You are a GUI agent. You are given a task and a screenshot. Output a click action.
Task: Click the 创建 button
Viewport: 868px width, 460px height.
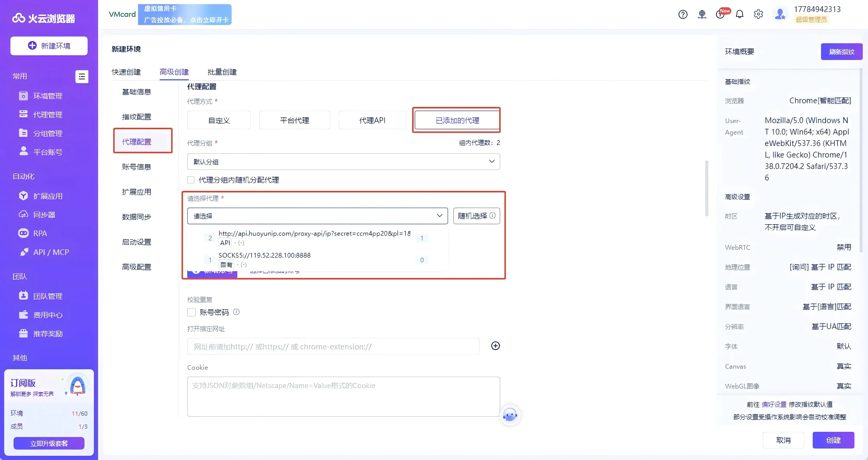click(x=833, y=440)
